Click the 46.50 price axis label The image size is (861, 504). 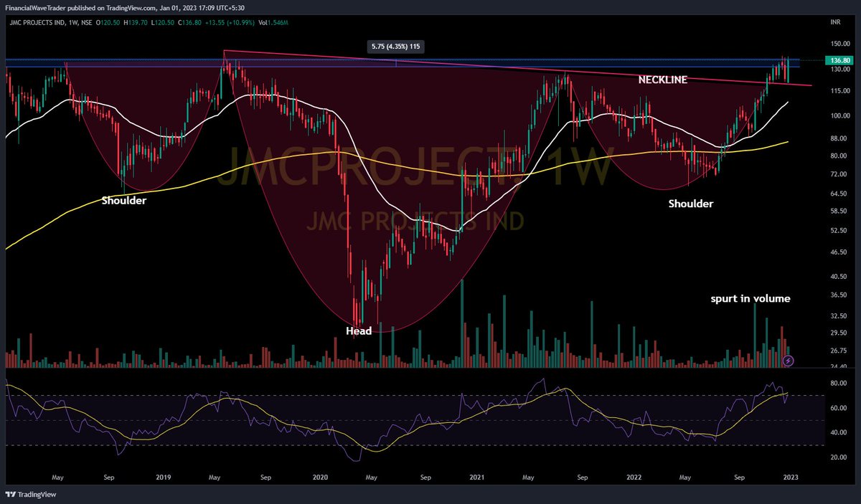838,252
